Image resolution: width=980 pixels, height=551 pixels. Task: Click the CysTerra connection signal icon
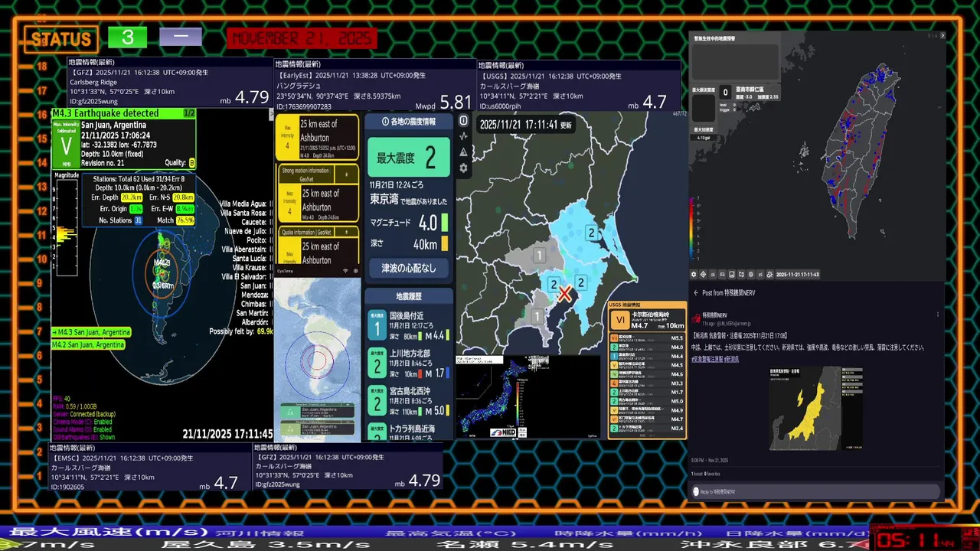345,271
